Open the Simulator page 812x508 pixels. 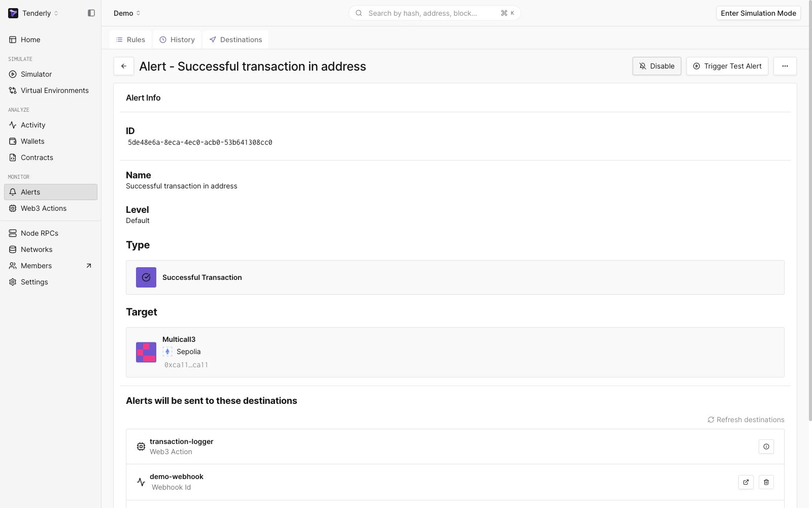(51, 74)
